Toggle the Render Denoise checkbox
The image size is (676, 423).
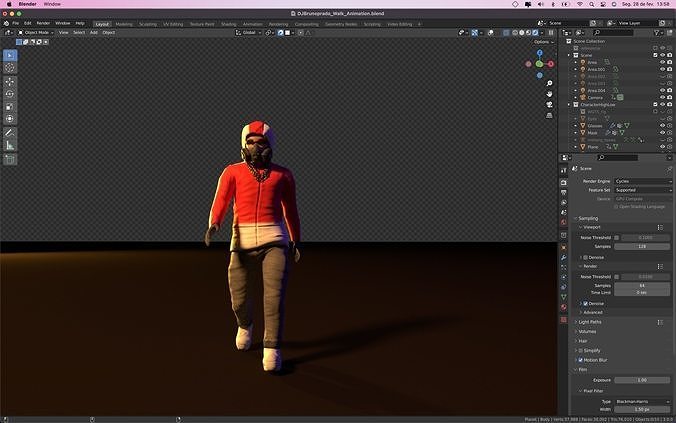coord(585,303)
